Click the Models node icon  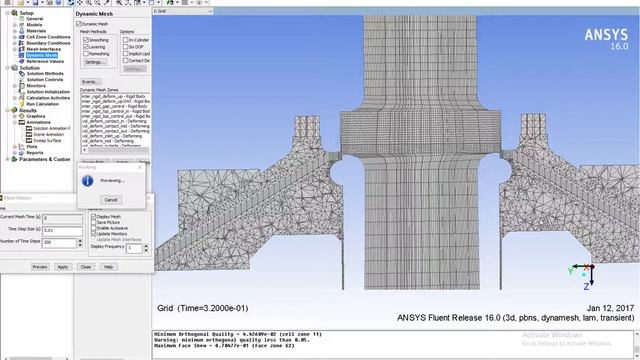coord(22,25)
